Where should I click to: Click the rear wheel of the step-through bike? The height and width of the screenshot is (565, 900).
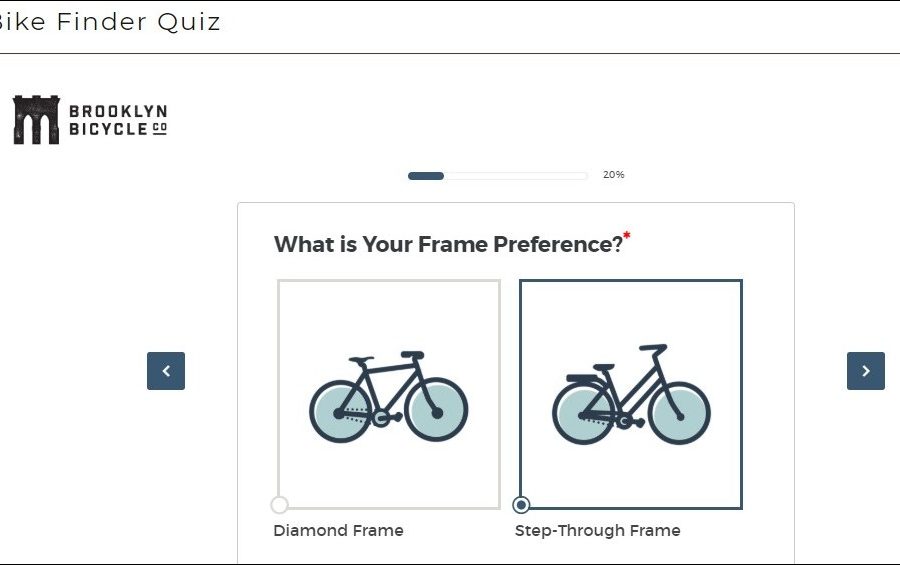[583, 413]
